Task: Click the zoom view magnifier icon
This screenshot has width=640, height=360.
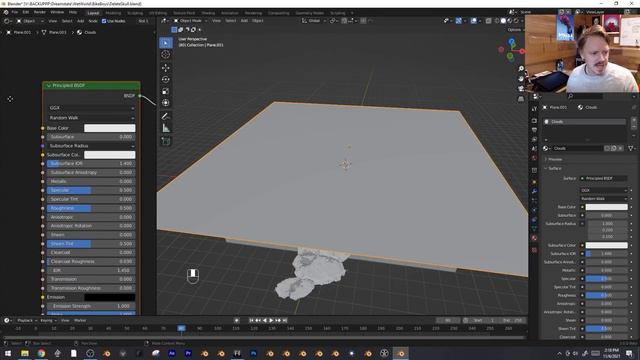Action: [x=521, y=69]
